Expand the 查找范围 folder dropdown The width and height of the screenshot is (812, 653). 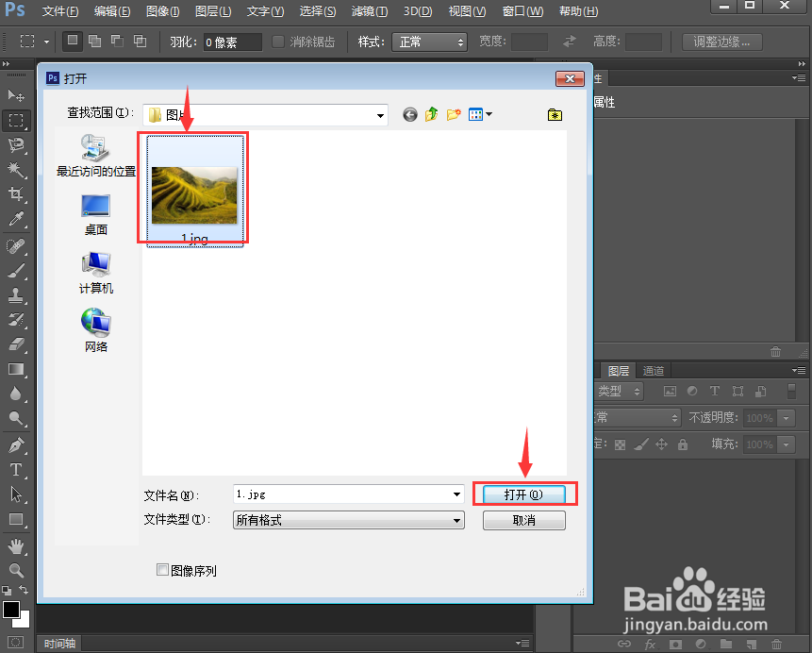click(380, 115)
